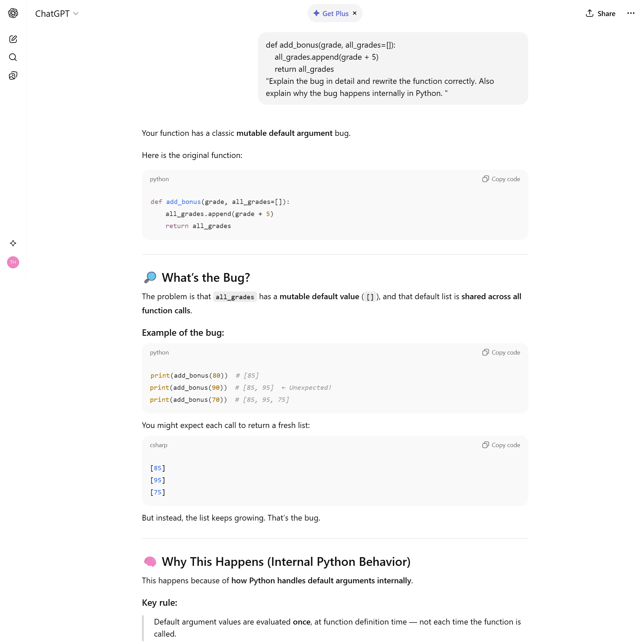Click the Get Plus button
This screenshot has height=644, width=644.
click(x=331, y=13)
